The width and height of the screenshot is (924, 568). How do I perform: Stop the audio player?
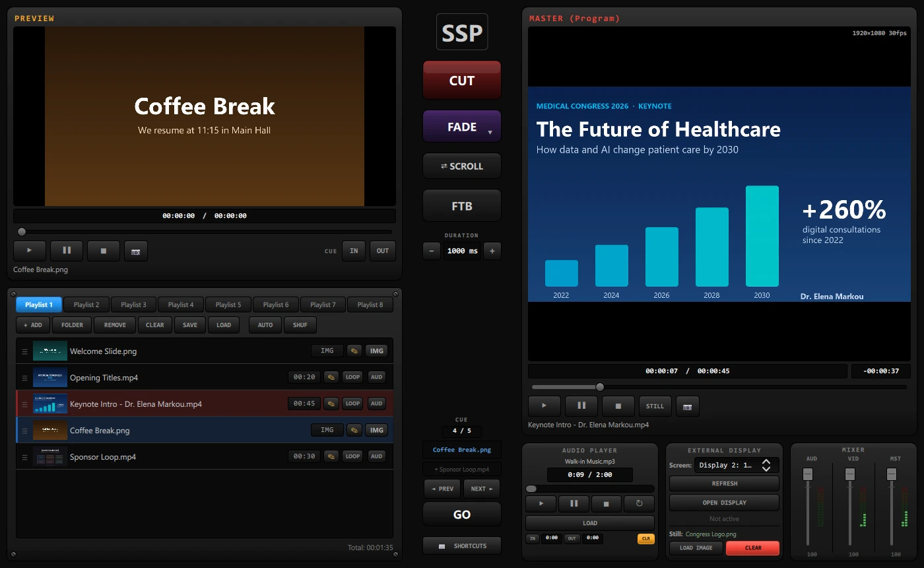607,503
